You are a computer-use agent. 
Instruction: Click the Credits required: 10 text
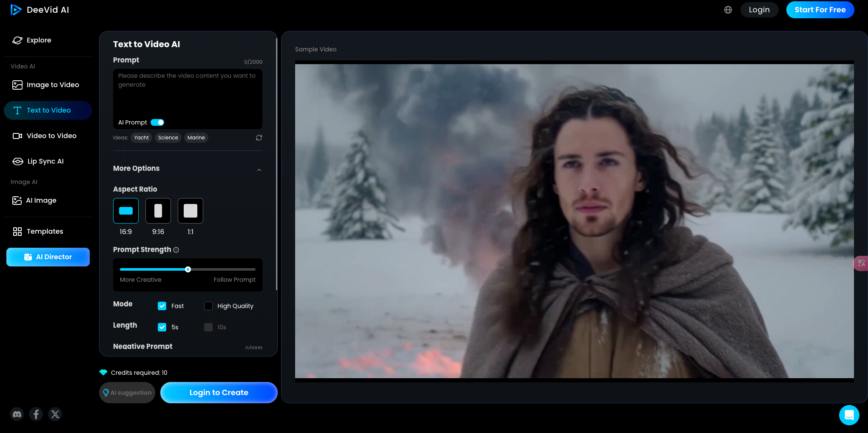click(x=139, y=373)
